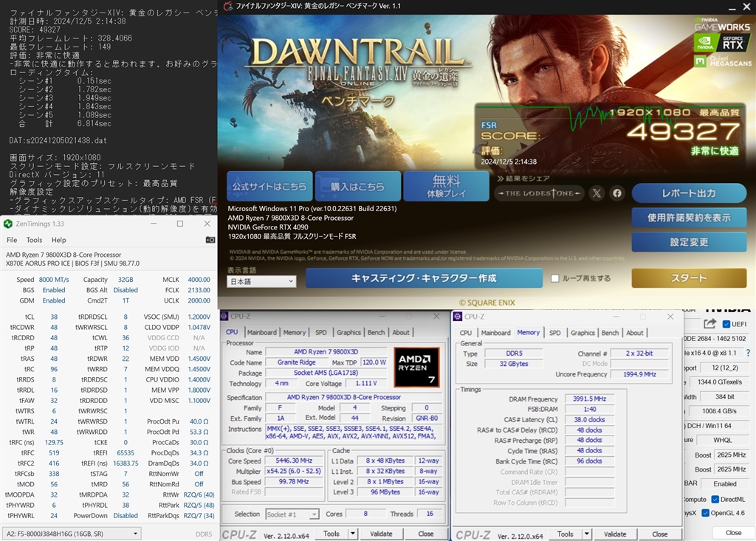Image resolution: width=756 pixels, height=541 pixels.
Task: Click the X (Twitter) share icon
Action: coord(597,193)
